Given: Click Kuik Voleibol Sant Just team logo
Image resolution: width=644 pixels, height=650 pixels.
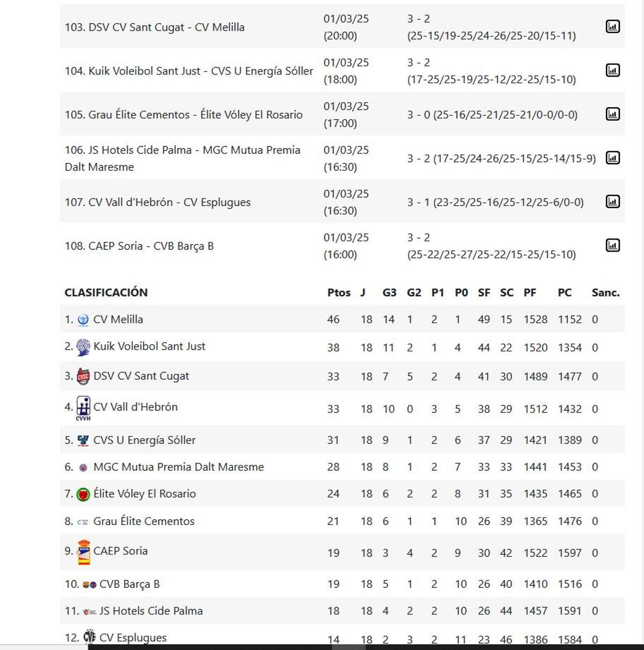Looking at the screenshot, I should (83, 348).
